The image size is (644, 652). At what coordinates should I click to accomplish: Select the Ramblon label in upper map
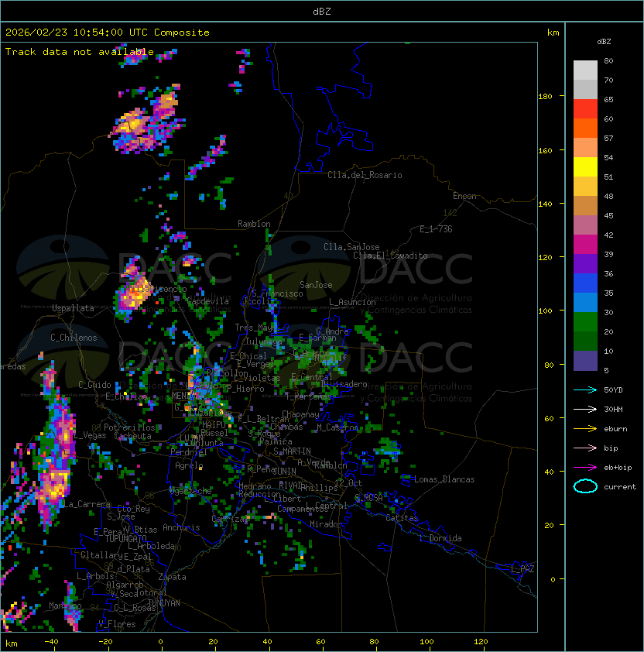click(254, 224)
